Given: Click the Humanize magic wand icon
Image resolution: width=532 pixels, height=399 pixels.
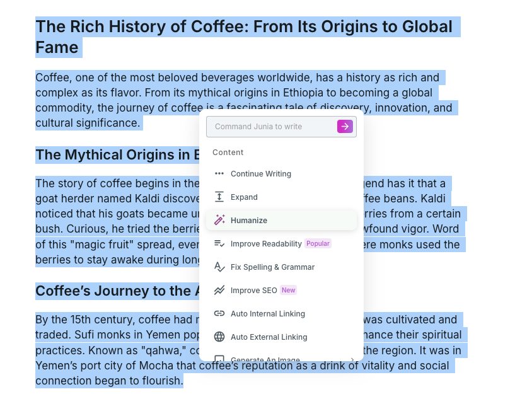Looking at the screenshot, I should tap(219, 220).
